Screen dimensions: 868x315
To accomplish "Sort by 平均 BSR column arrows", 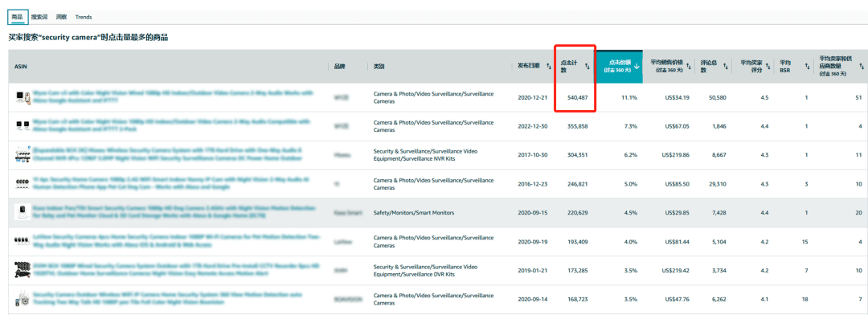I will click(x=807, y=67).
